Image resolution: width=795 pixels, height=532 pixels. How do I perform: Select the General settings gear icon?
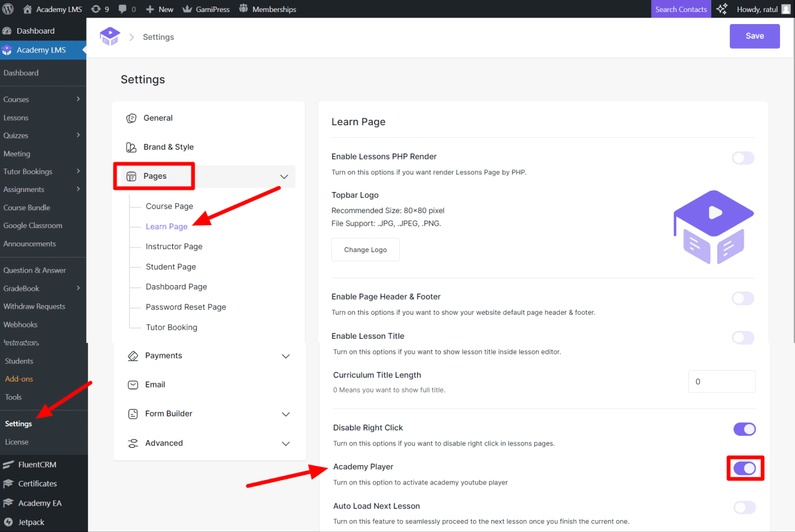(x=131, y=118)
